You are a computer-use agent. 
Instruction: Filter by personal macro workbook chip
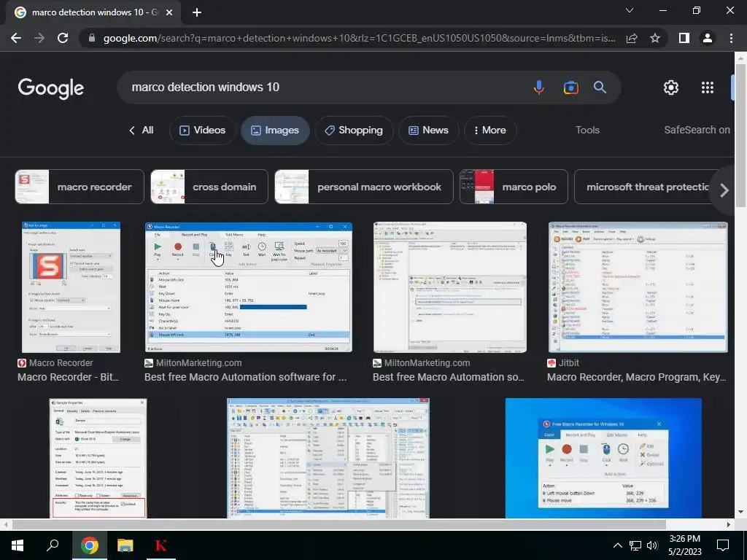(364, 187)
